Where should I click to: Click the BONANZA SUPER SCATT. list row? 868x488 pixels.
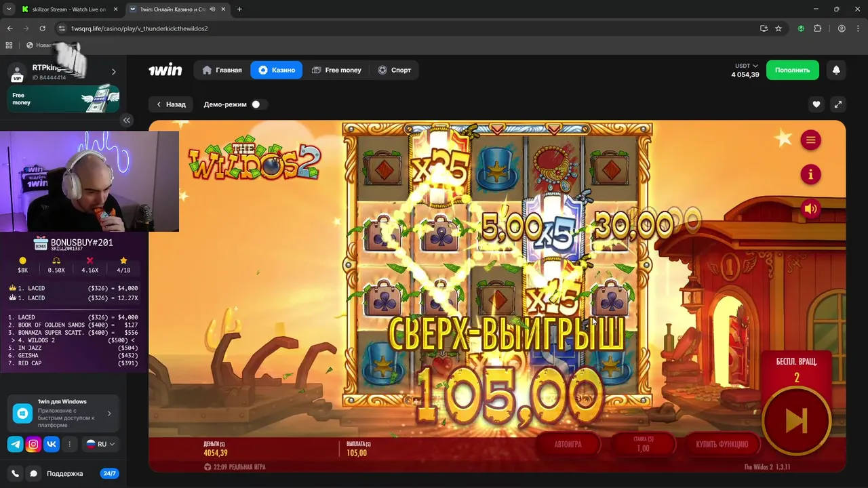(x=73, y=333)
